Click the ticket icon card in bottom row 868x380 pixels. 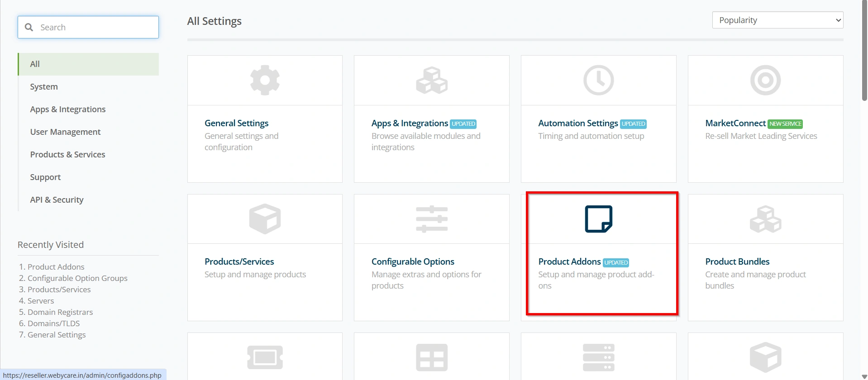(x=265, y=357)
